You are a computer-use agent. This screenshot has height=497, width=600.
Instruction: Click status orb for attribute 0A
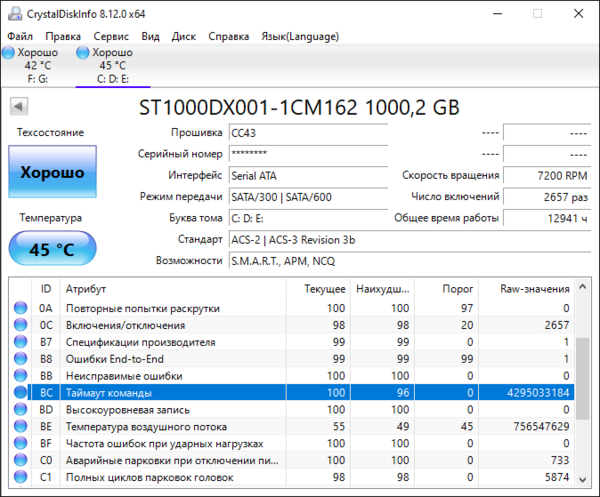pos(20,308)
